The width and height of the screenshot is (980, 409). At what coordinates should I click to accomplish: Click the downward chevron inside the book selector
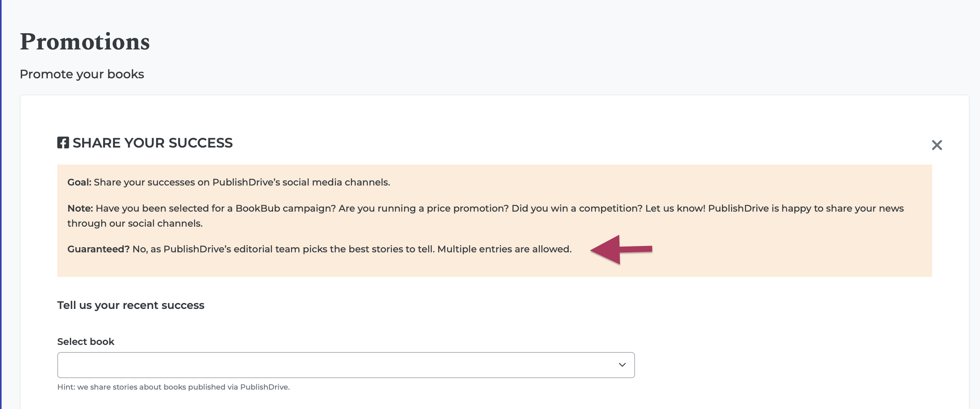tap(622, 365)
